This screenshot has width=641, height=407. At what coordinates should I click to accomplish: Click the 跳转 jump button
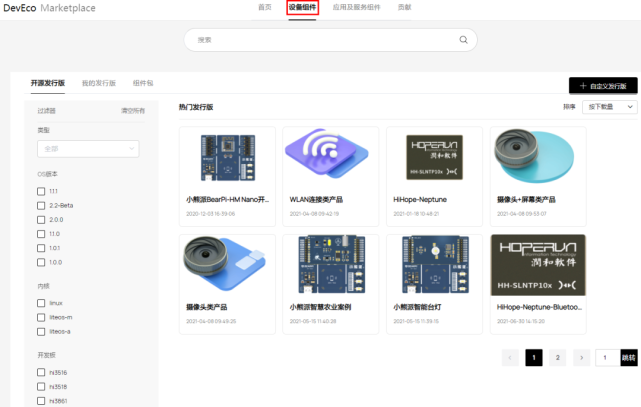coord(629,358)
